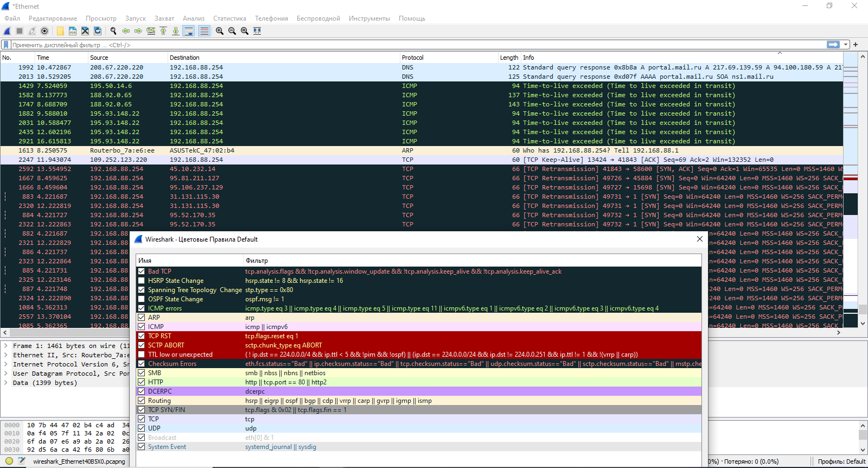Save this capture file
Image resolution: width=868 pixels, height=468 pixels.
point(73,31)
